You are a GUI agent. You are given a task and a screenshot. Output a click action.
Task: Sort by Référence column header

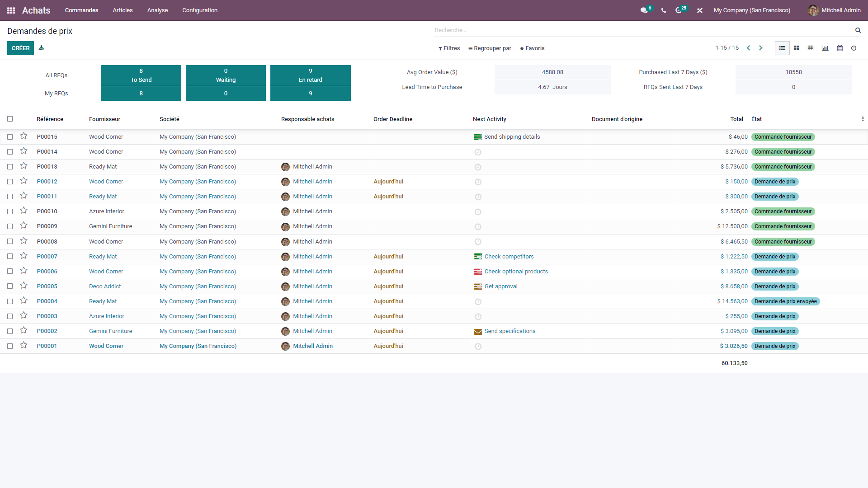tap(50, 119)
